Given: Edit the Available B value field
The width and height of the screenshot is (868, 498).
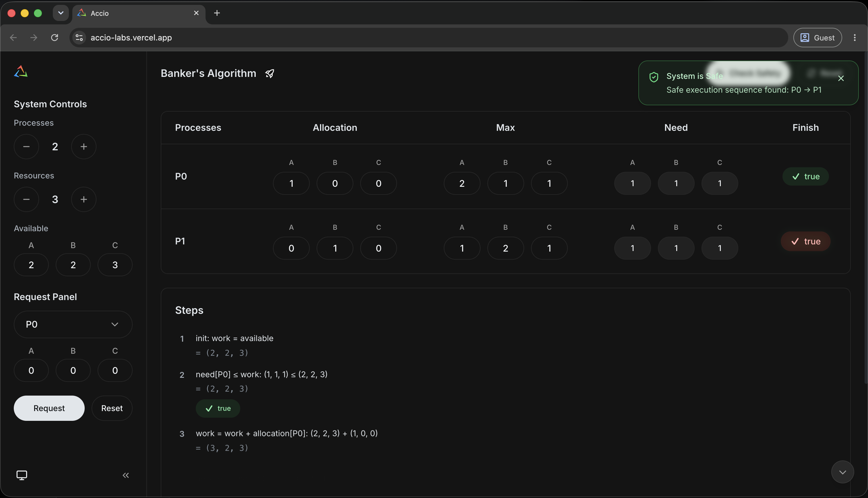Looking at the screenshot, I should (73, 265).
